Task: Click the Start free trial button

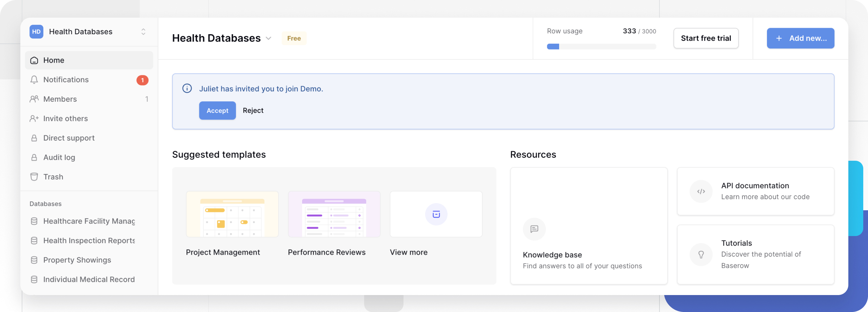Action: (x=706, y=38)
